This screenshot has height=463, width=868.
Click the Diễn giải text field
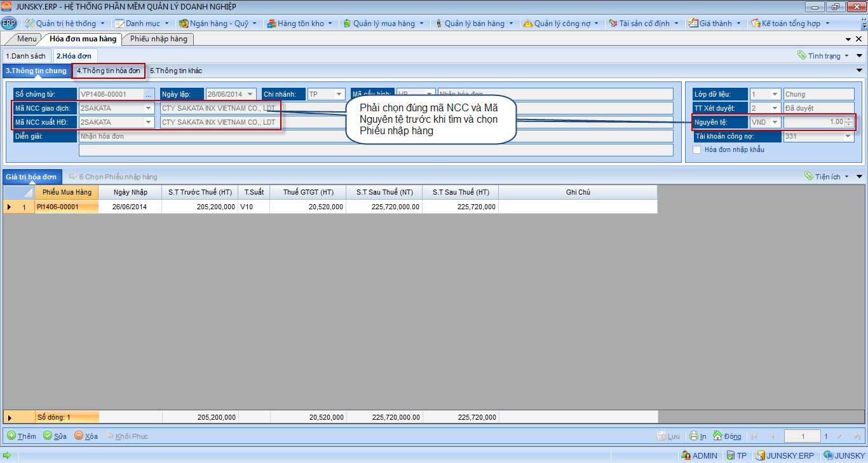coord(375,136)
